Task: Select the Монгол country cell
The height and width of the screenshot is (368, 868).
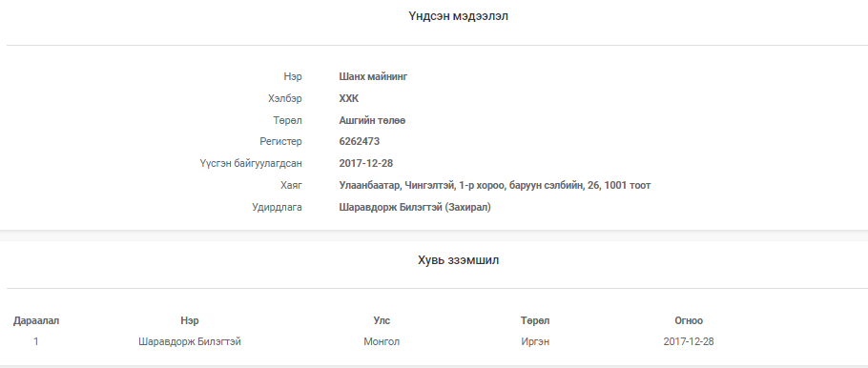Action: pyautogui.click(x=382, y=341)
